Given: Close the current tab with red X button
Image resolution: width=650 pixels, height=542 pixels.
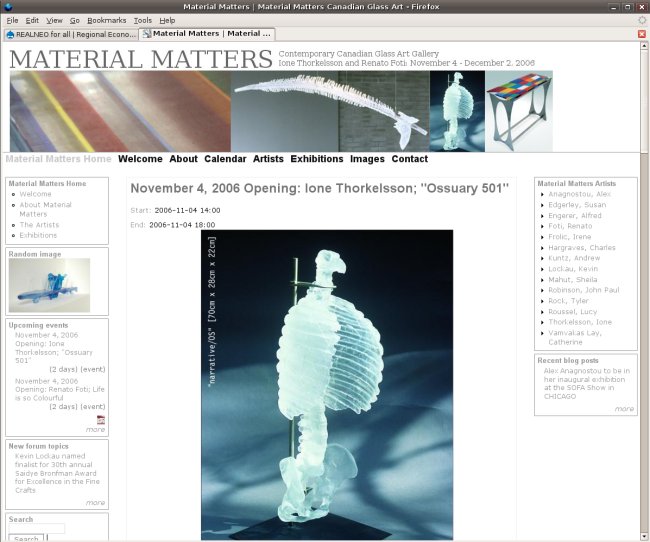Looking at the screenshot, I should tap(642, 34).
